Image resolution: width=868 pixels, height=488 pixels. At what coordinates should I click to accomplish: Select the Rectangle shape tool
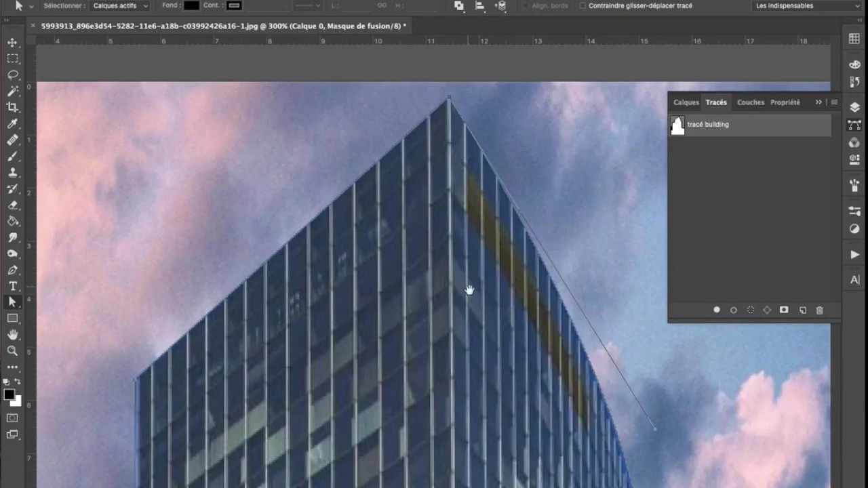(12, 319)
